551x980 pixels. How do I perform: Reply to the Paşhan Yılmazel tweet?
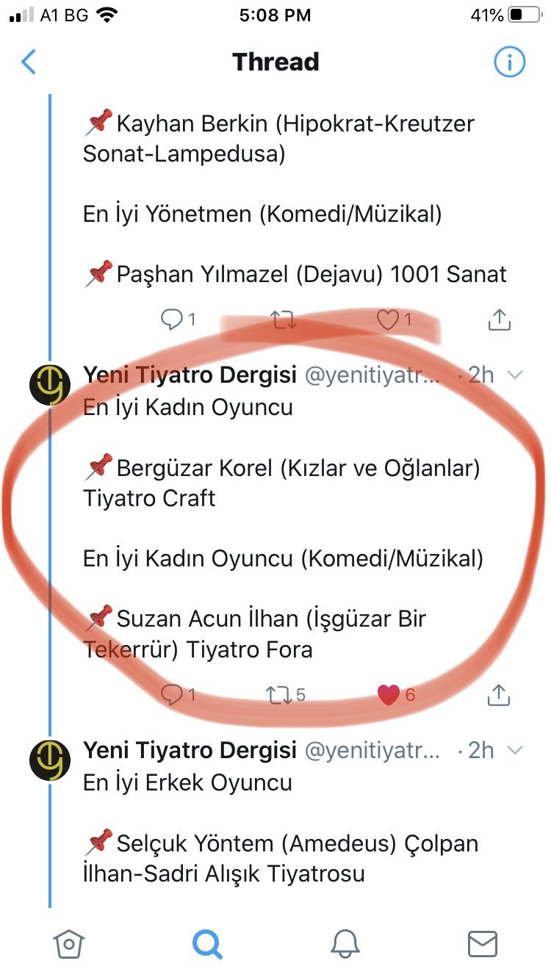point(171,320)
